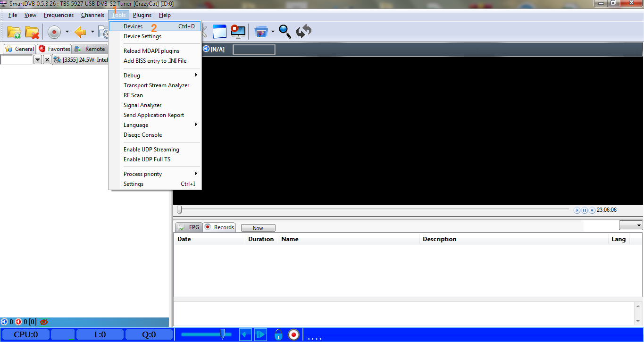Open Signal Analyzer

155,105
